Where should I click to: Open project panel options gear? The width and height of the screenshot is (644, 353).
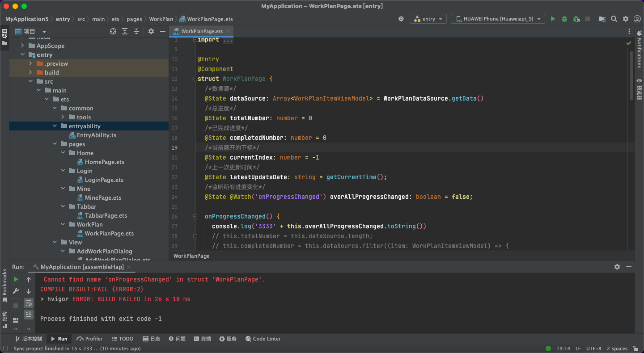click(151, 31)
